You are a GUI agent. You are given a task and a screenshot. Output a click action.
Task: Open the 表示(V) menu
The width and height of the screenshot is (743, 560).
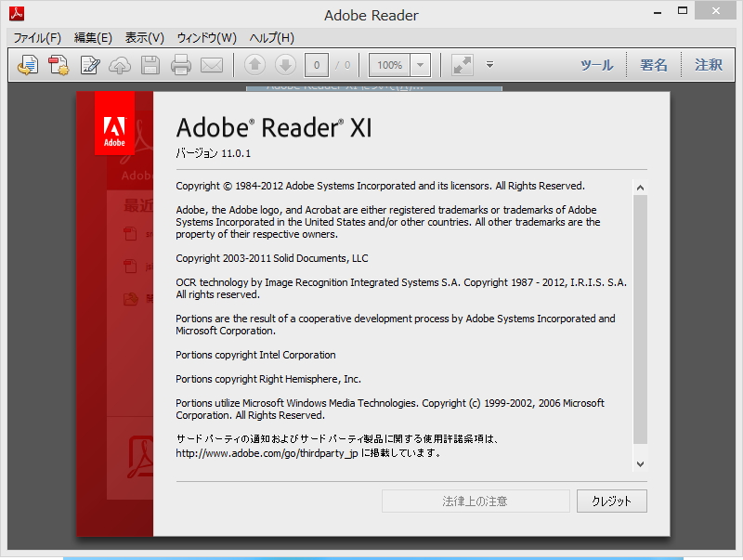142,38
